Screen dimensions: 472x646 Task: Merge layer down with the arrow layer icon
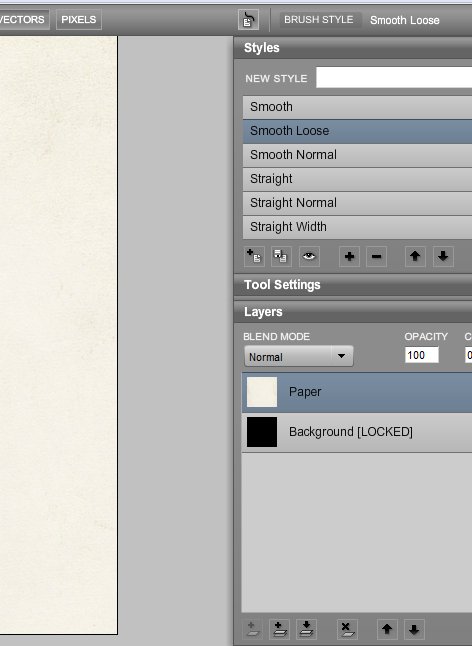(306, 629)
